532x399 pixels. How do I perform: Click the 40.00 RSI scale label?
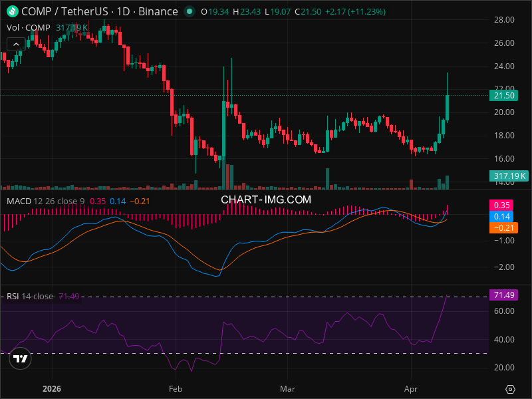tap(504, 339)
